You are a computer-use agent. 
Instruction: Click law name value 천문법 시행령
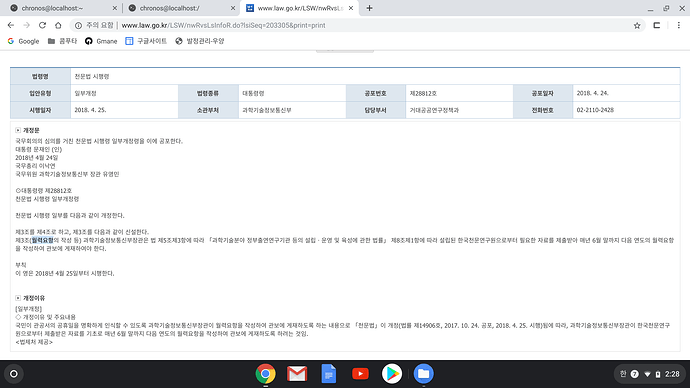pyautogui.click(x=92, y=77)
